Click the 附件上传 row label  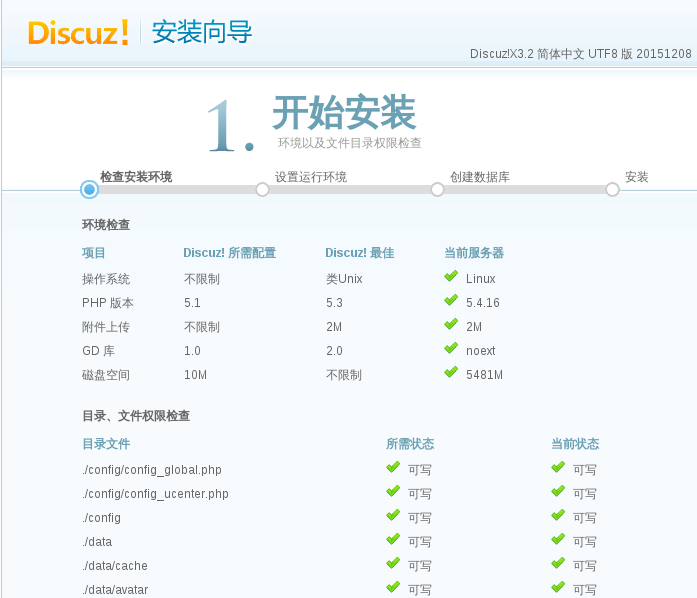pyautogui.click(x=106, y=327)
